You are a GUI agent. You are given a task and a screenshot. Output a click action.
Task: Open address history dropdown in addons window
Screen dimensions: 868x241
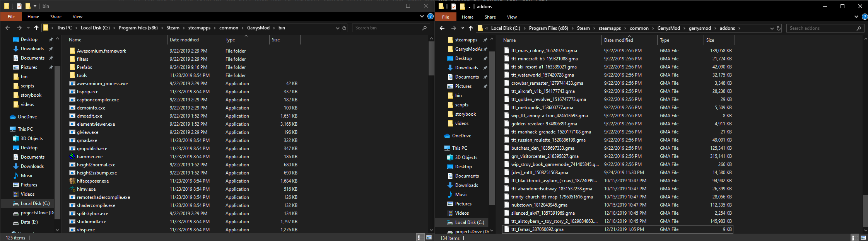coord(772,28)
